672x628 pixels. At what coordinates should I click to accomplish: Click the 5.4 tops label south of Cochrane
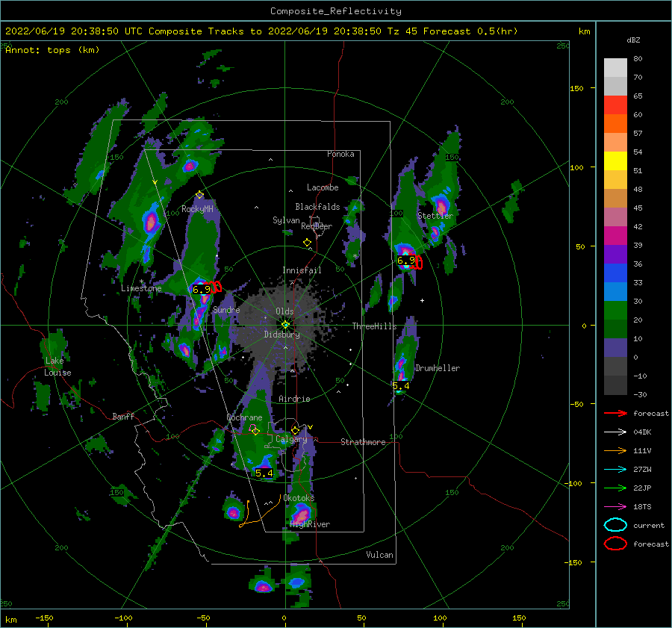click(264, 473)
